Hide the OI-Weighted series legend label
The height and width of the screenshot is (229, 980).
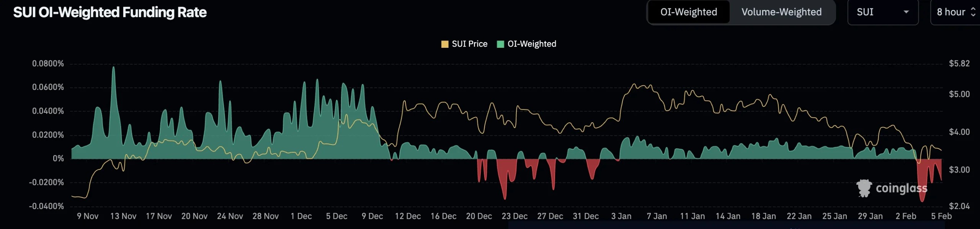click(x=532, y=44)
